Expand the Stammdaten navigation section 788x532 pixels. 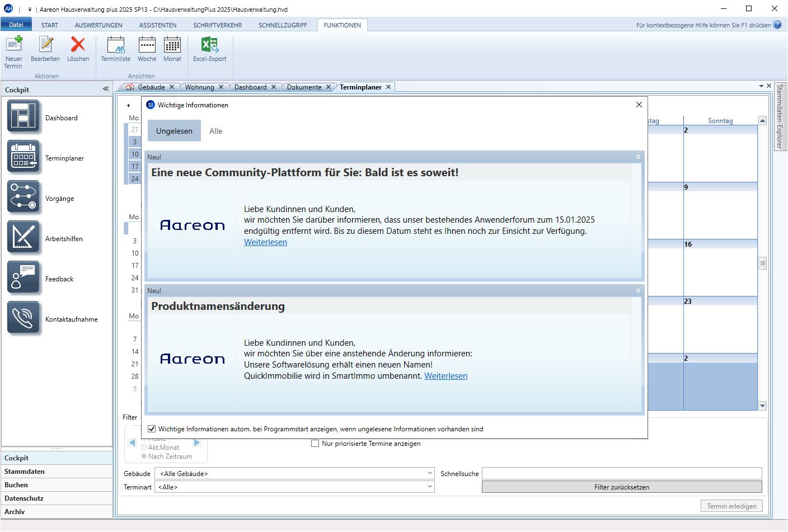(x=57, y=472)
